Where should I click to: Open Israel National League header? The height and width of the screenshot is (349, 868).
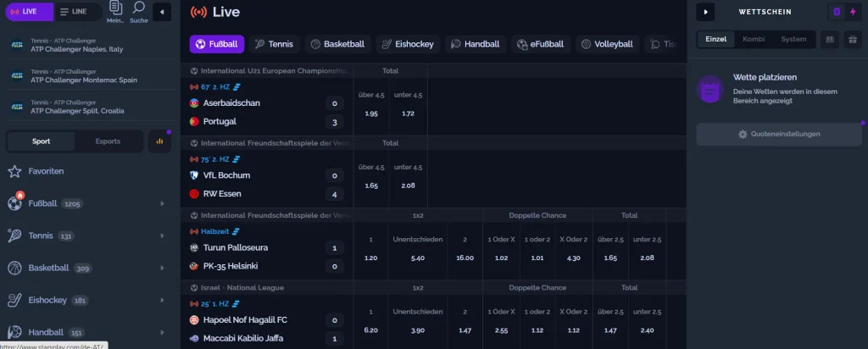coord(237,288)
